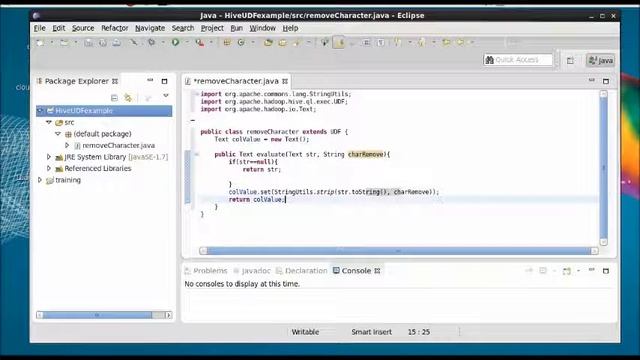
Task: Open the Project menu
Action: (x=212, y=28)
